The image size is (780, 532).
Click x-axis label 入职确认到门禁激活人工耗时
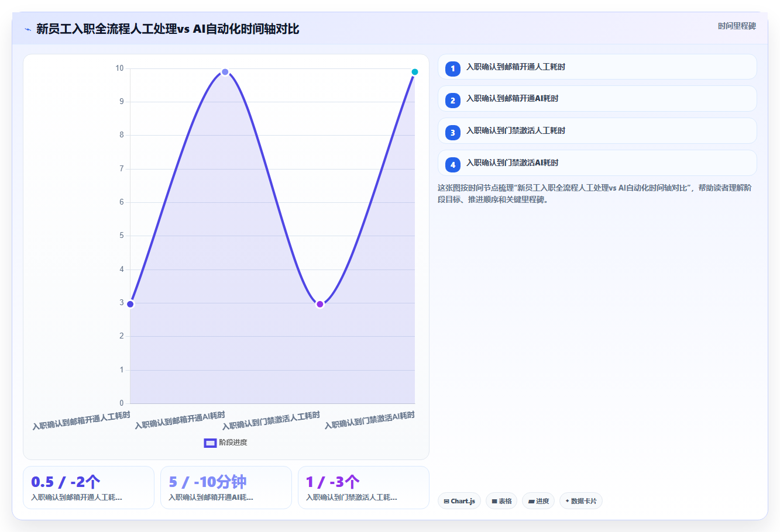(x=271, y=420)
